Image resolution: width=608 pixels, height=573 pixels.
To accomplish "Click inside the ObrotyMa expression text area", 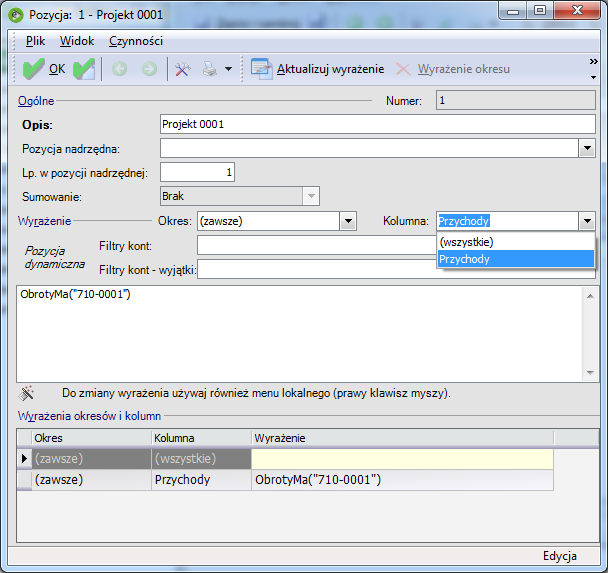I will click(x=299, y=334).
